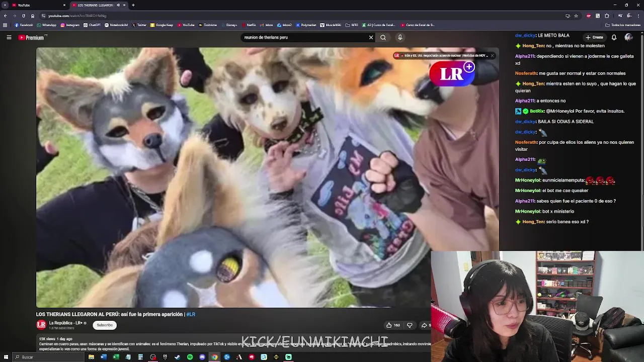Image resolution: width=644 pixels, height=362 pixels.
Task: Click chat user Hong_Ten's last message
Action: click(x=552, y=222)
